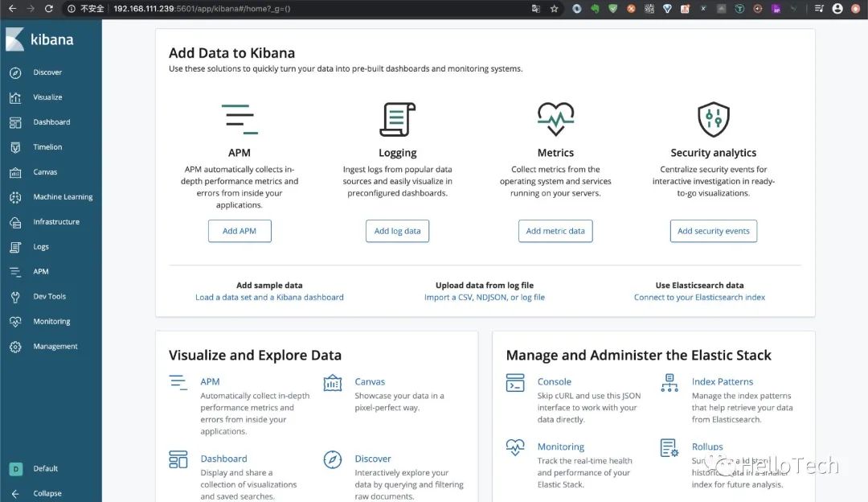Open Monitoring heartbeat icon in sidebar
This screenshot has width=868, height=502.
pyautogui.click(x=15, y=322)
